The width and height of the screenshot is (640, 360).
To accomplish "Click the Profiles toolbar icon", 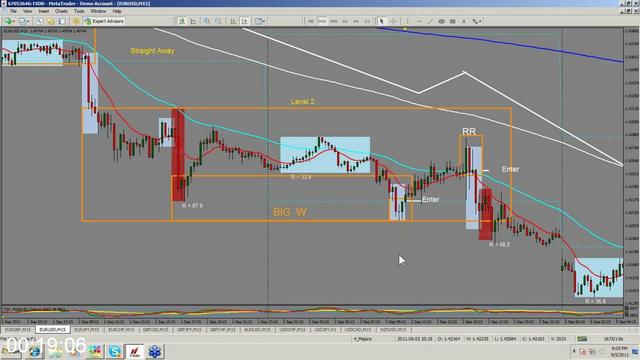I will (x=22, y=21).
